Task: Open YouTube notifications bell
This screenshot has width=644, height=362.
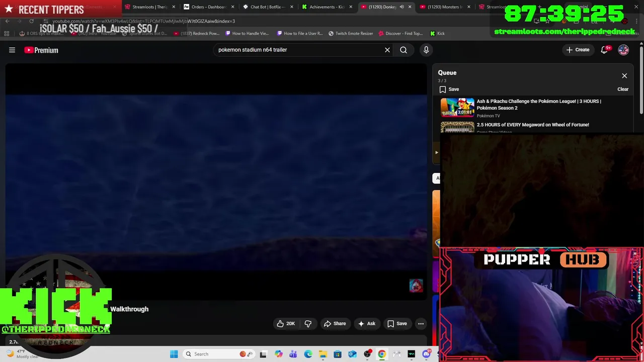Action: (605, 50)
